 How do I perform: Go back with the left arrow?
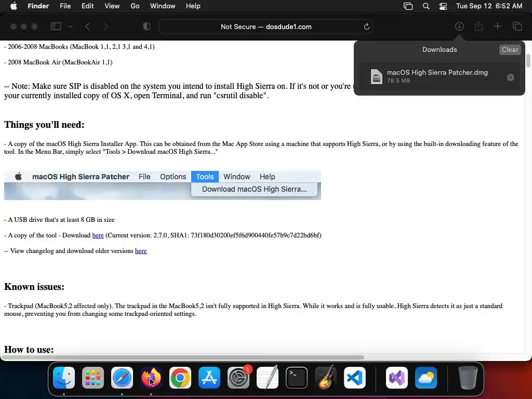point(87,26)
